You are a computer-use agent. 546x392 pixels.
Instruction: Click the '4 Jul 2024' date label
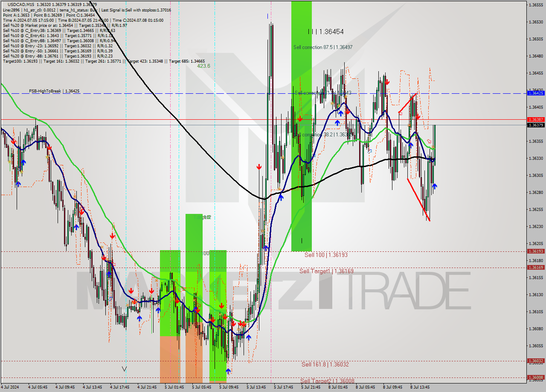click(10, 387)
